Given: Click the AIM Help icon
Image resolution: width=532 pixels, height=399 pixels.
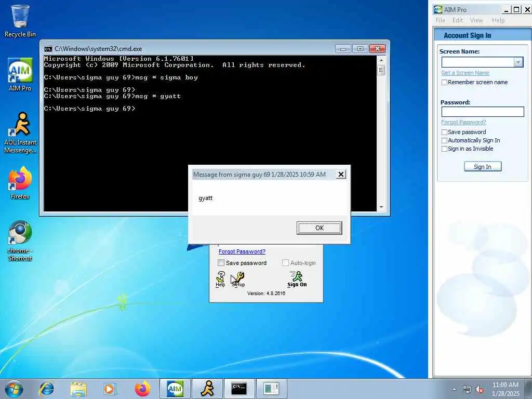Looking at the screenshot, I should [x=220, y=279].
